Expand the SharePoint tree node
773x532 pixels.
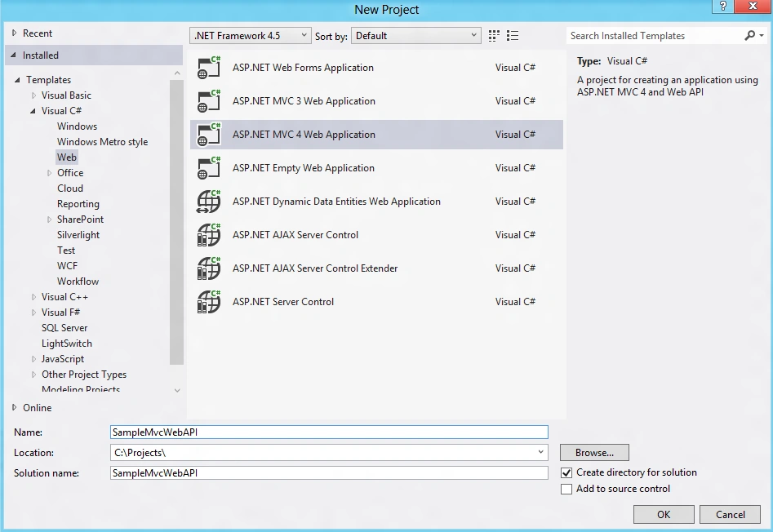click(x=49, y=219)
